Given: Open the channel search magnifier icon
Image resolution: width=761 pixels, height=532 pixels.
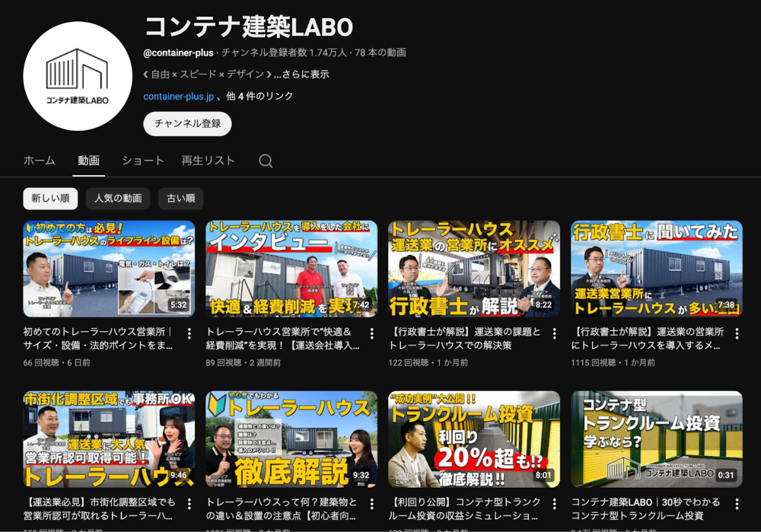Looking at the screenshot, I should click(264, 161).
